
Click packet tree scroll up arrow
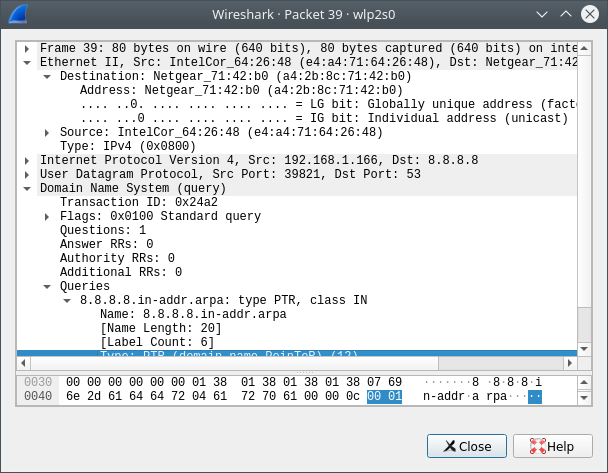584,48
